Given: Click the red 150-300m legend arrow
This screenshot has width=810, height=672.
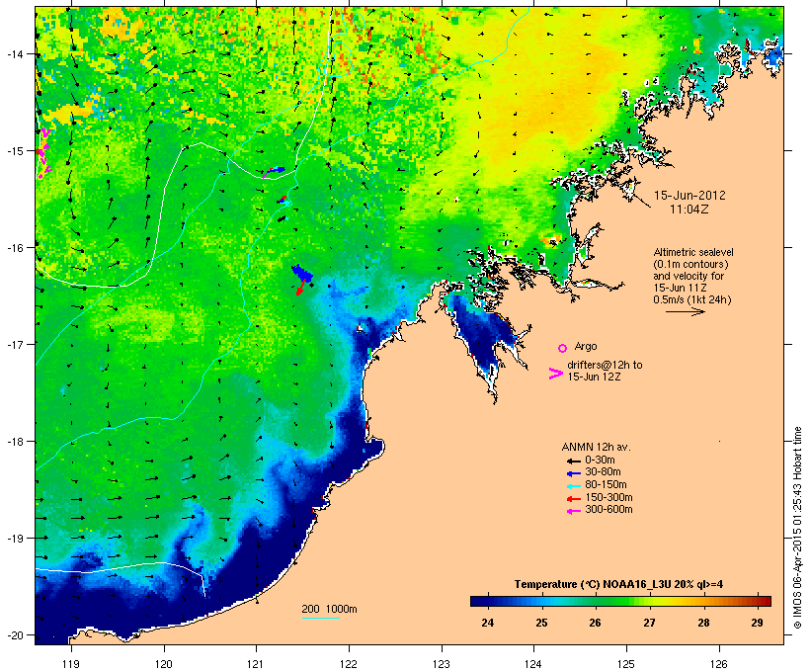Looking at the screenshot, I should tap(573, 498).
